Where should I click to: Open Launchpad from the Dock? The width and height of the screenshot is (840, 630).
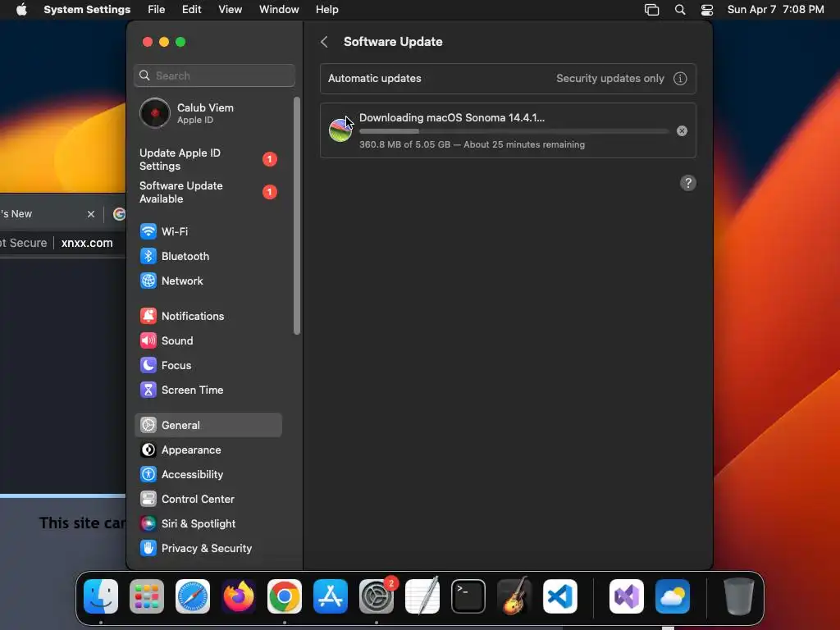click(147, 596)
